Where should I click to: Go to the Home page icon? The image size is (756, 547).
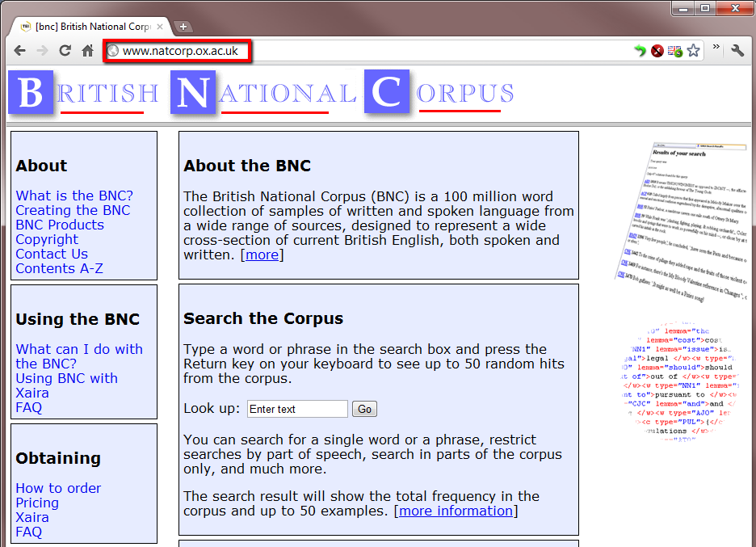87,50
